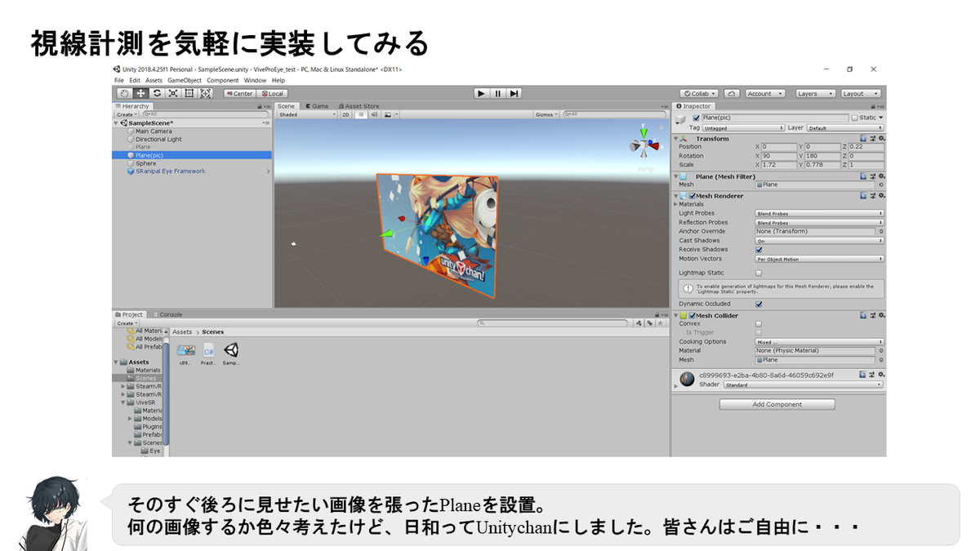Toggle Lightmap Static checkbox

[759, 273]
